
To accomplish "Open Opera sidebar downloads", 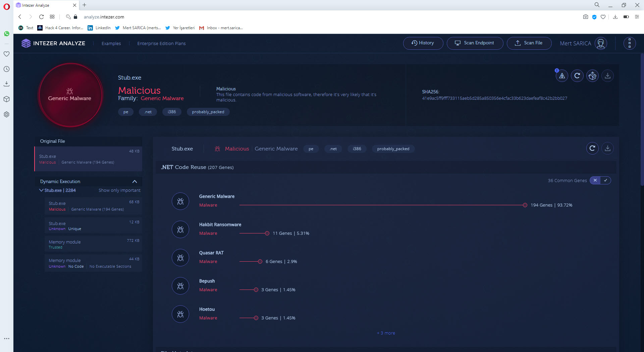I will [6, 84].
